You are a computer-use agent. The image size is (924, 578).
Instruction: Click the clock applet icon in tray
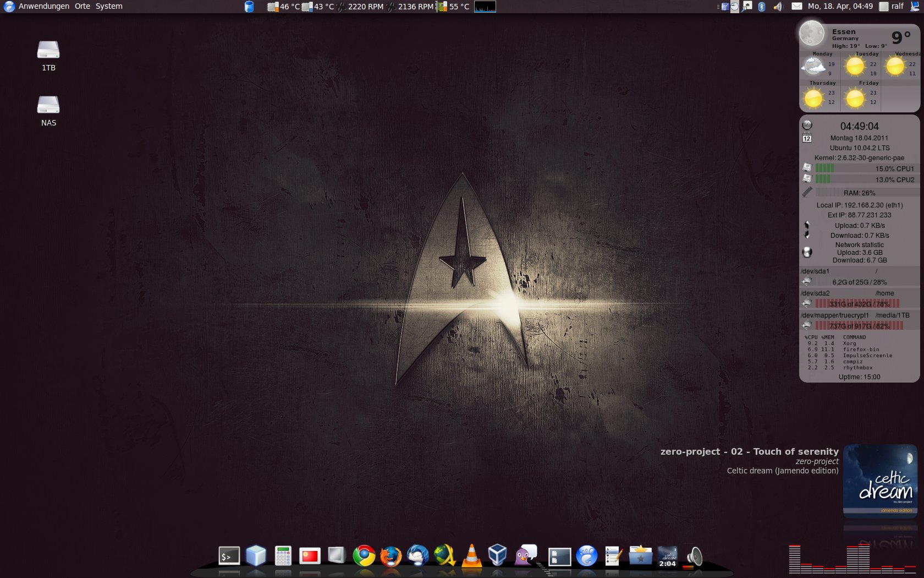tap(735, 7)
